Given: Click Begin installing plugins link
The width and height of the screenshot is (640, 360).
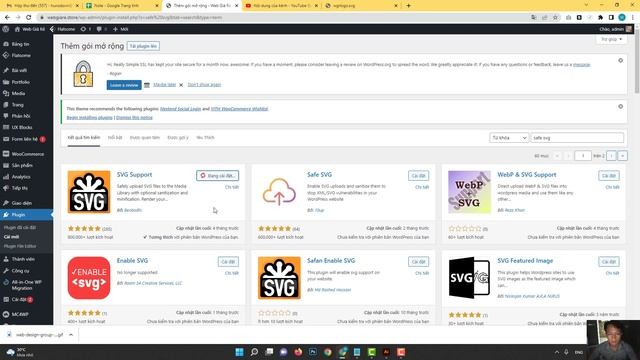Looking at the screenshot, I should pos(89,118).
